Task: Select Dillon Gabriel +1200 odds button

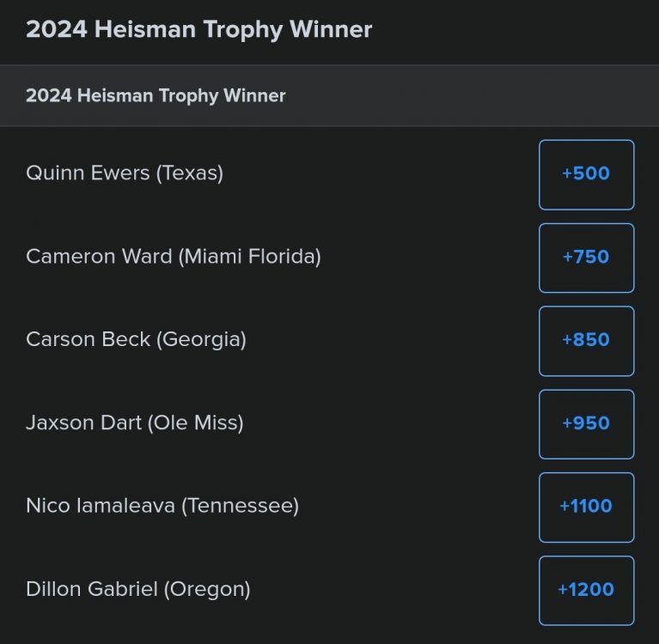Action: [x=586, y=591]
